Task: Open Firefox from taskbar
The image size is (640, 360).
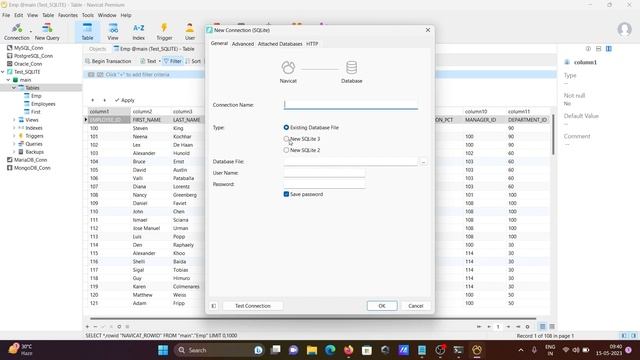Action: [349, 350]
